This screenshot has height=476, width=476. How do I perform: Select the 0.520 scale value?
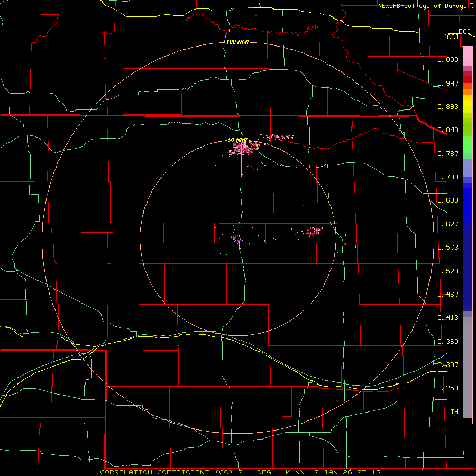pos(448,271)
